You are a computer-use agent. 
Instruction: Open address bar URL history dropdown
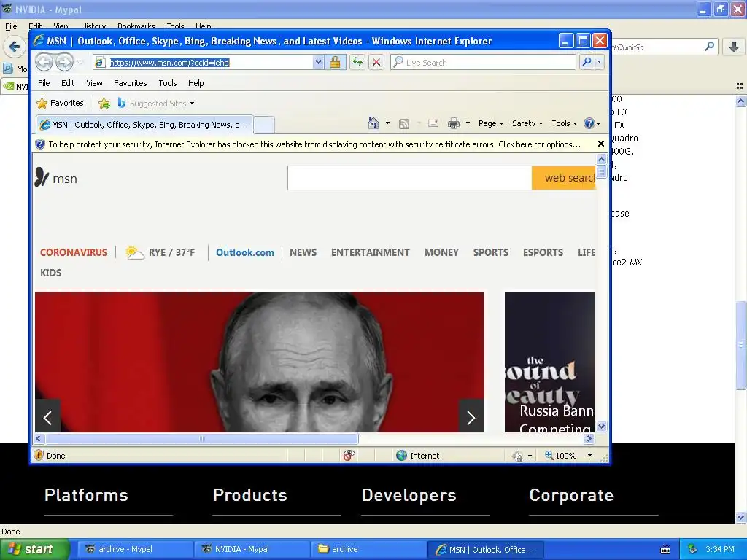318,62
